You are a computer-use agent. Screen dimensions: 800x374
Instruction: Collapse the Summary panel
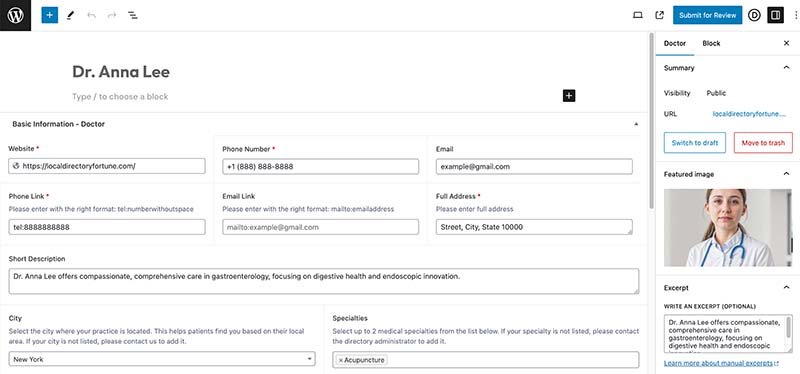786,68
